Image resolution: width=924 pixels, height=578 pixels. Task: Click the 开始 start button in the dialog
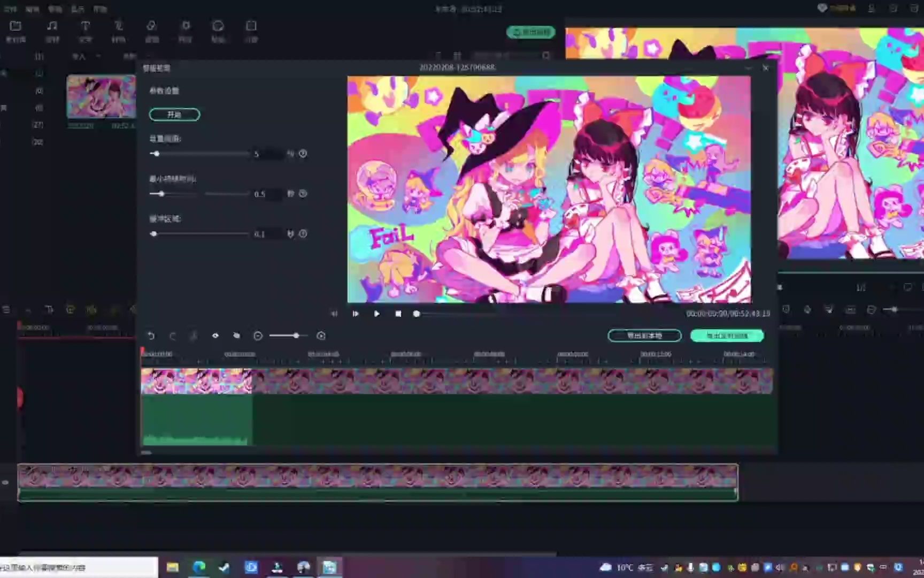click(174, 115)
